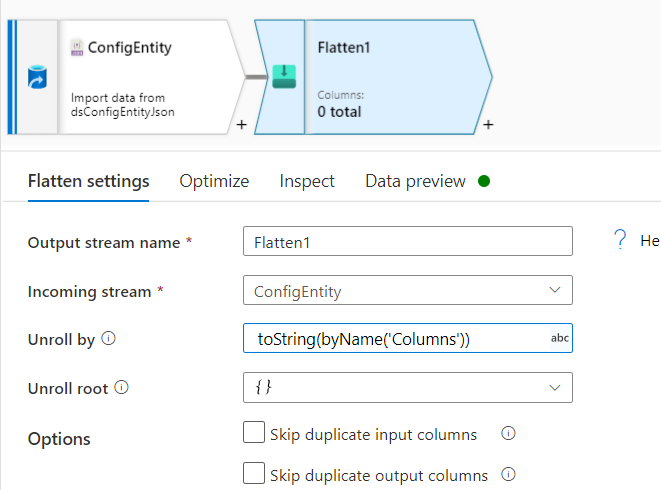Click info icon for Skip duplicate input columns

(507, 434)
